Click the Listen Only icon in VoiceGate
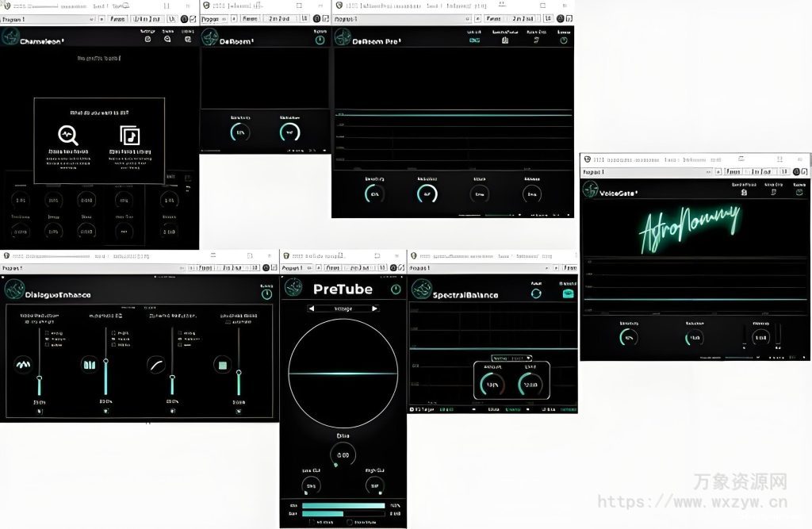Image resolution: width=812 pixels, height=529 pixels. (775, 193)
